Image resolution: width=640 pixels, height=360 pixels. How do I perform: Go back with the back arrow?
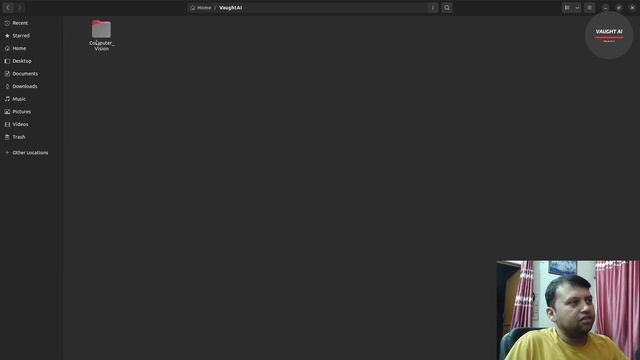pyautogui.click(x=8, y=8)
